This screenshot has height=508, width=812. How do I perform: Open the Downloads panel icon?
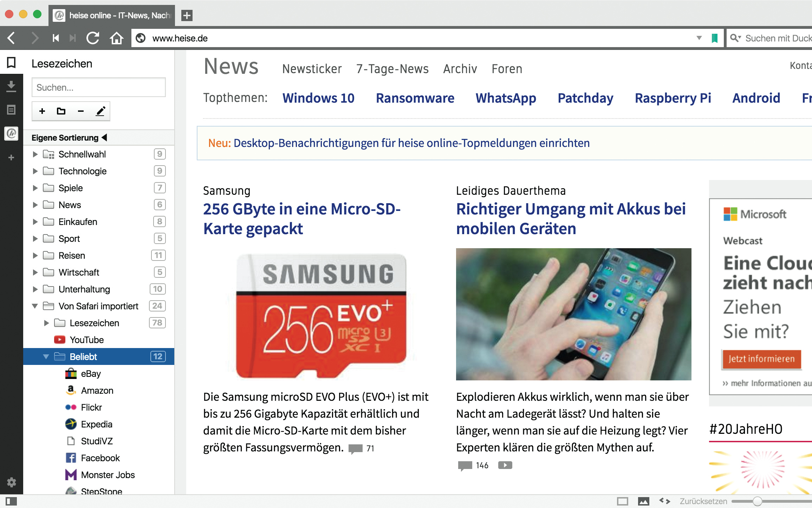(x=11, y=86)
